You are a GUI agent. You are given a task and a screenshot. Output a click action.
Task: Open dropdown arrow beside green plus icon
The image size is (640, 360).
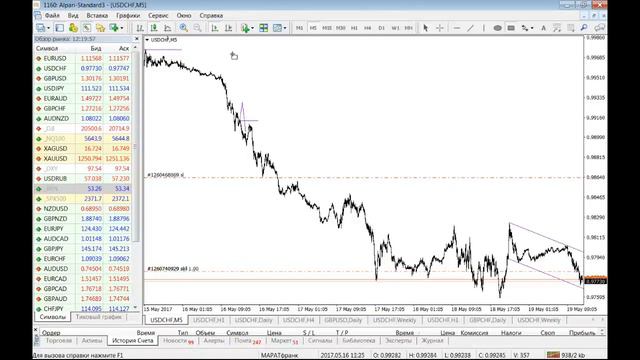(x=122, y=28)
